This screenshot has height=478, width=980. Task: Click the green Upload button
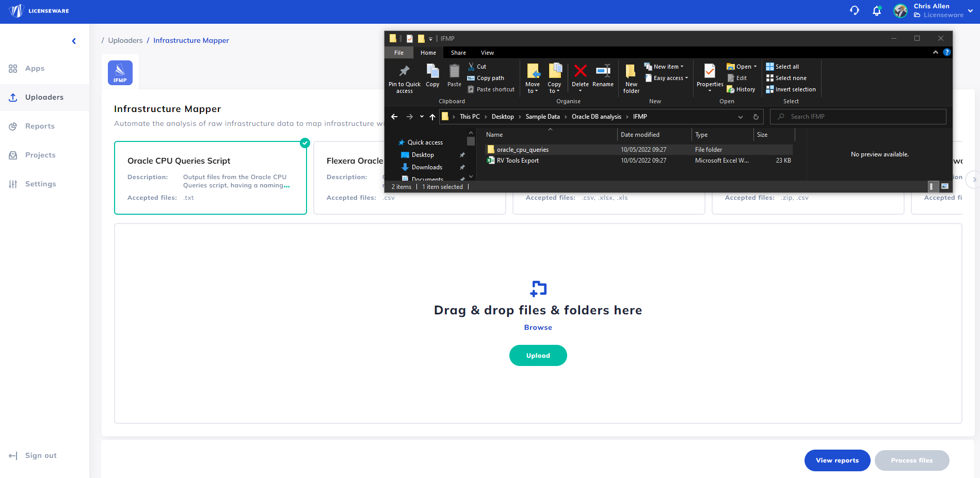[538, 356]
